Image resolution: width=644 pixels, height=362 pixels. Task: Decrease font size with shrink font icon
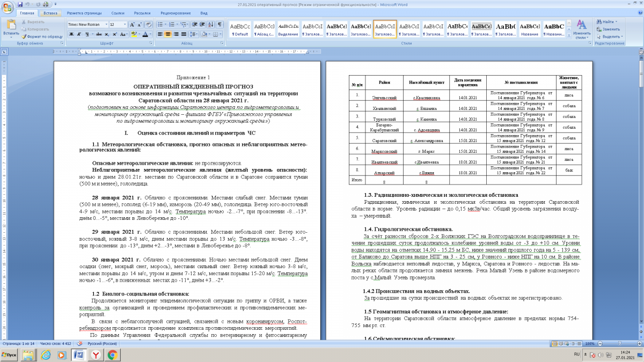pos(140,25)
